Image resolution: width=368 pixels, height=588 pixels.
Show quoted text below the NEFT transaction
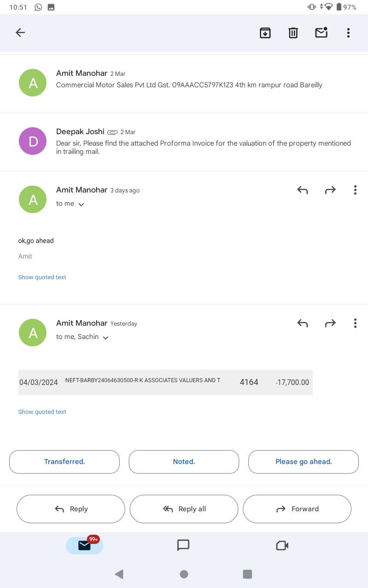(x=42, y=412)
